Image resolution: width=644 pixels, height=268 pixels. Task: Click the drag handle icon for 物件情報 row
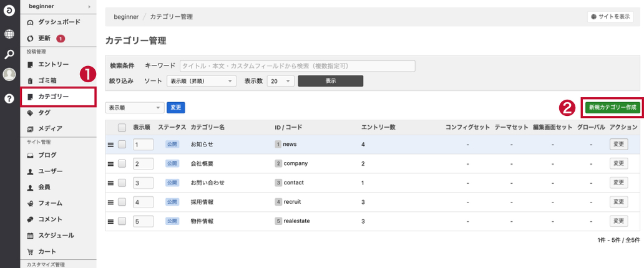tap(110, 221)
